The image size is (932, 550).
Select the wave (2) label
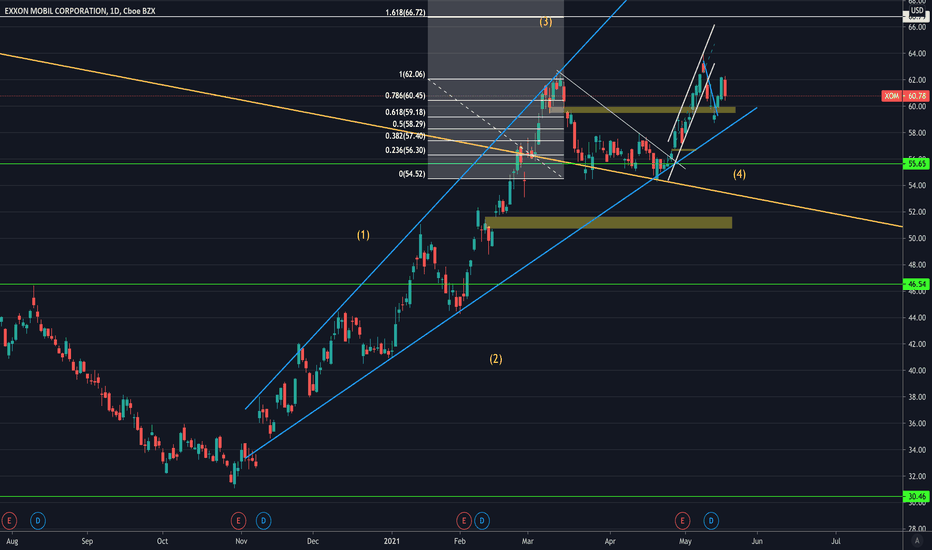[x=496, y=359]
